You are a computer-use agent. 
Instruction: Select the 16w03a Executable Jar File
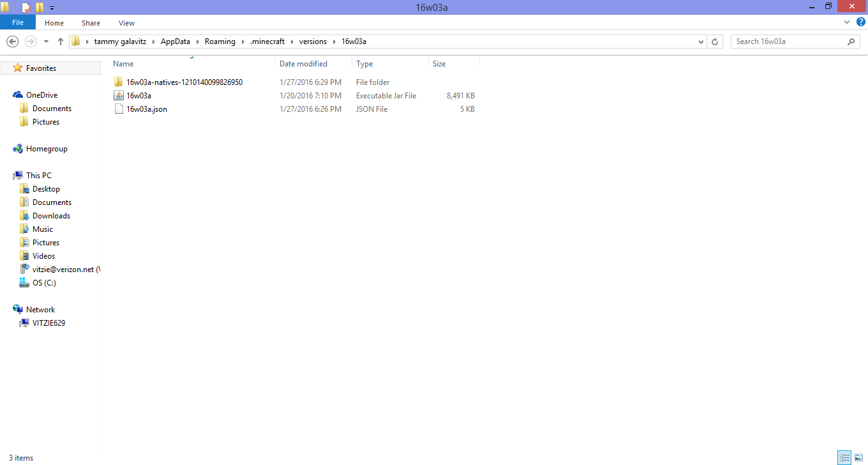click(x=138, y=96)
